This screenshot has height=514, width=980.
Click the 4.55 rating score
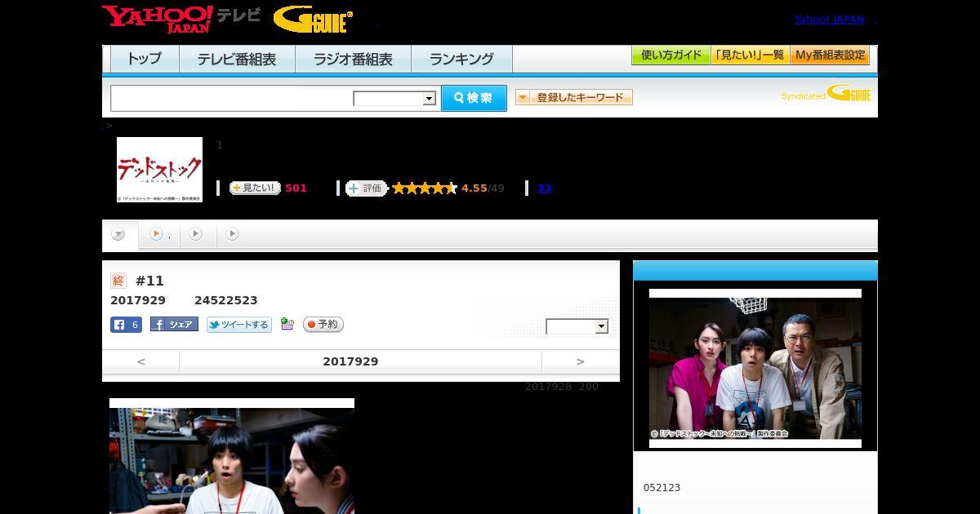tap(474, 188)
